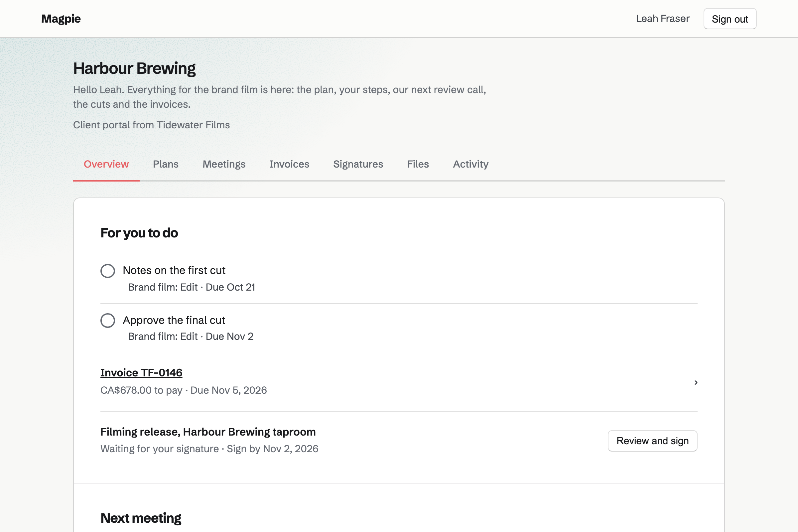Click the Magpie logo
Screen dimensions: 798x532
(61, 19)
